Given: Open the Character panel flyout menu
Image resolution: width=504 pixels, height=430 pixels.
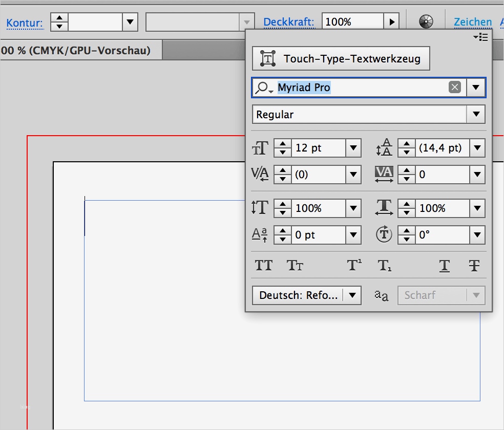Looking at the screenshot, I should point(480,36).
